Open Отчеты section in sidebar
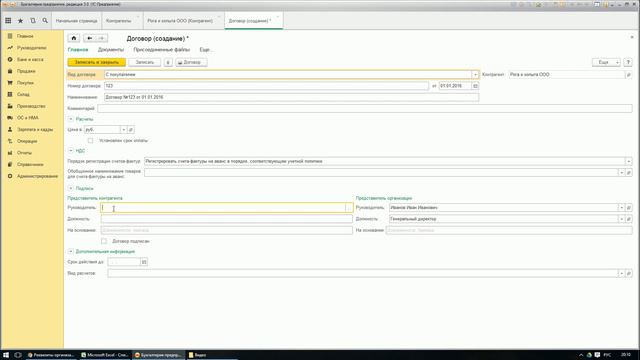This screenshot has width=640, height=360. coord(24,153)
